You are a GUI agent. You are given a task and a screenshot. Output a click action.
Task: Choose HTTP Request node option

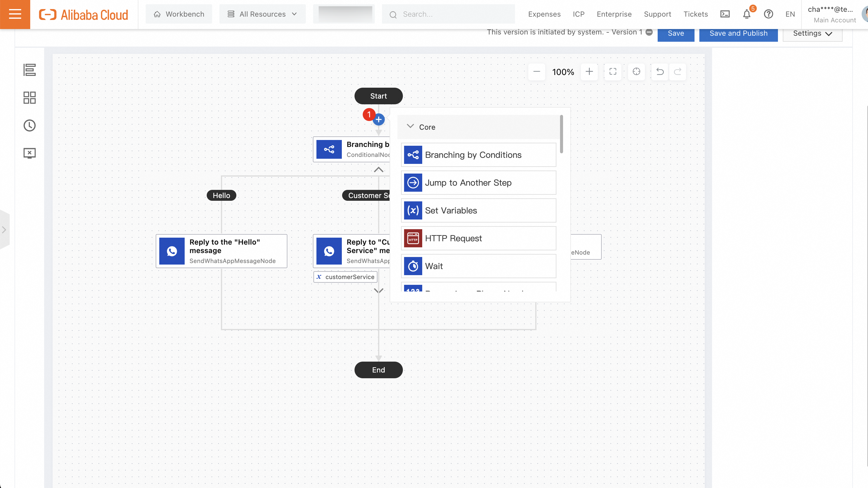pyautogui.click(x=478, y=238)
